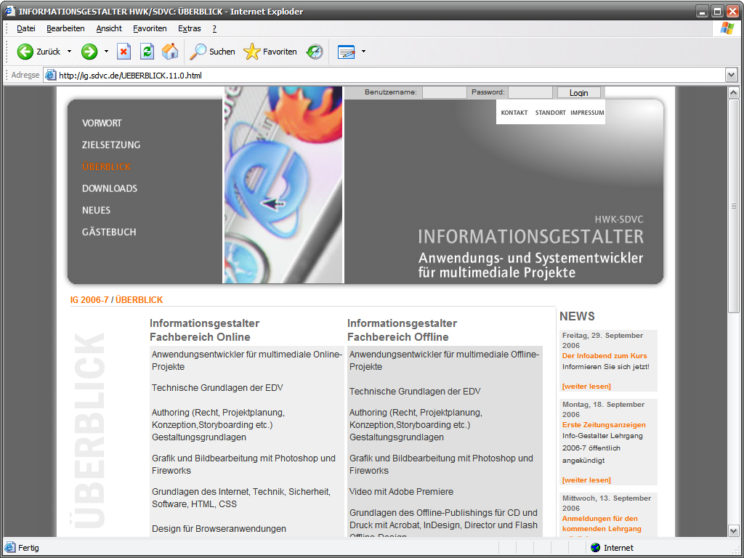This screenshot has width=744, height=558.
Task: Click the page icon in address bar
Action: click(x=51, y=75)
